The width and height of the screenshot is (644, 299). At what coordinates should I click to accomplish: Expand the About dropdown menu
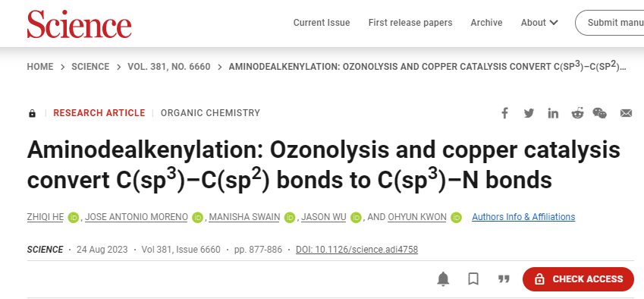539,23
